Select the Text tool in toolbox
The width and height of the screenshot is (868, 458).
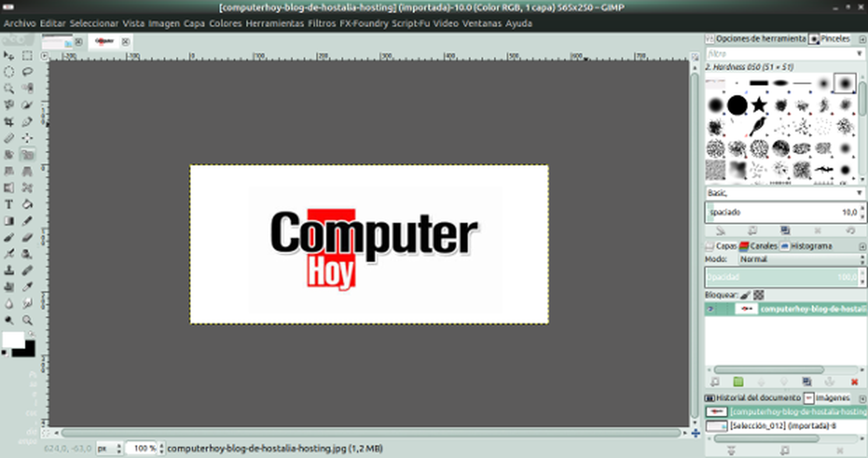[9, 204]
